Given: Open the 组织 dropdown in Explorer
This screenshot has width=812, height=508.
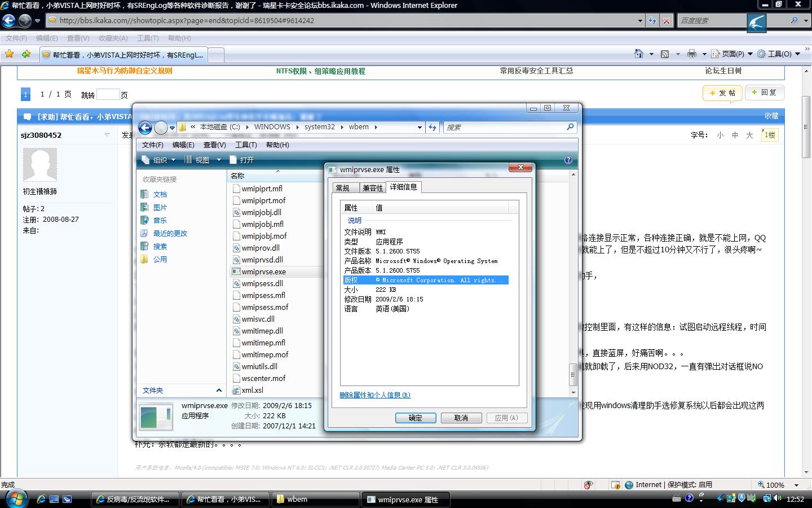Looking at the screenshot, I should click(x=158, y=160).
